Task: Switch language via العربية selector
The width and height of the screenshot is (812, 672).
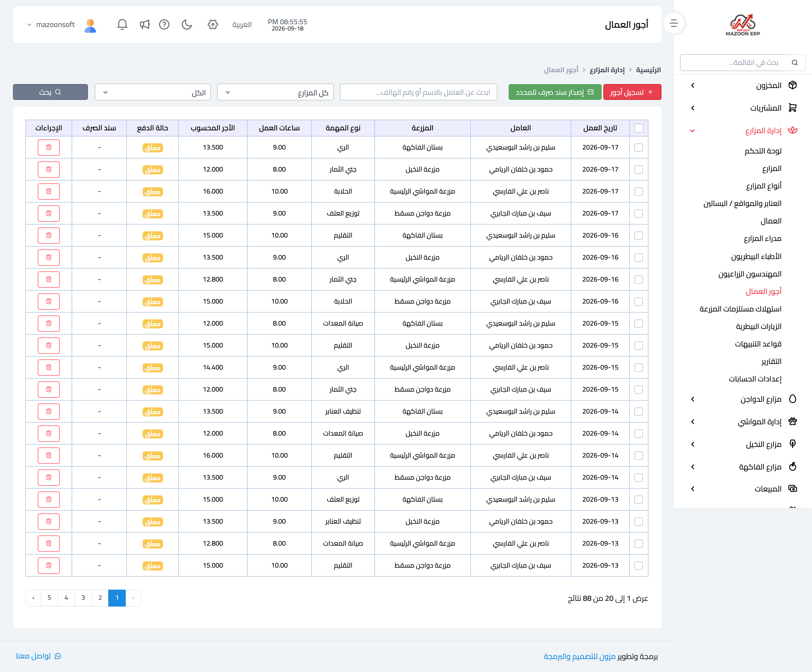Action: 242,25
